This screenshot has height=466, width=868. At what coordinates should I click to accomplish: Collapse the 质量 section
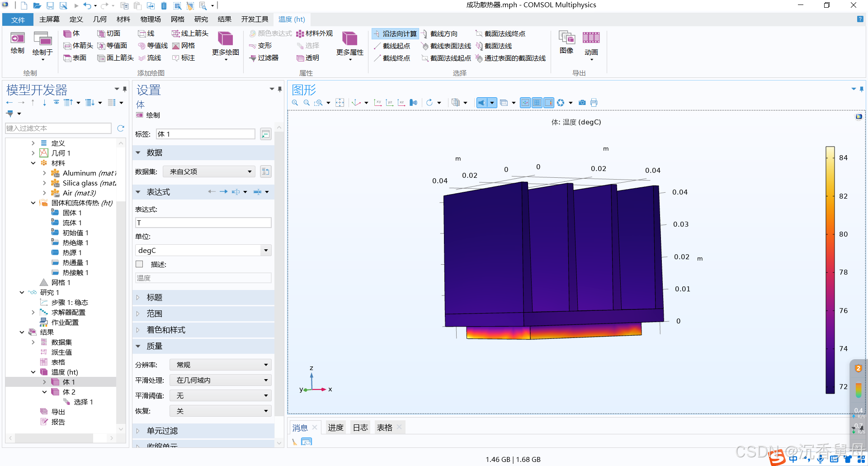pos(203,346)
